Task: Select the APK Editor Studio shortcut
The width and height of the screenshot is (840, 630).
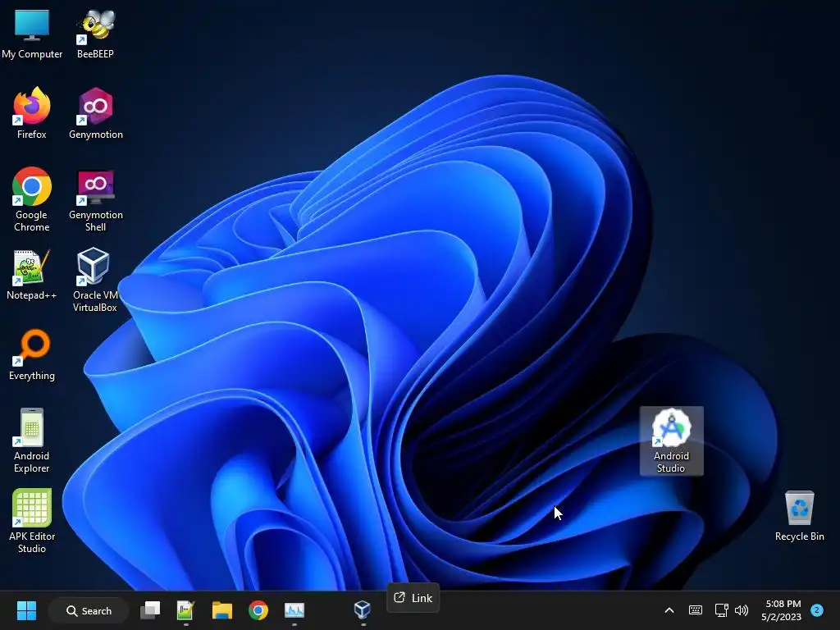Action: point(32,521)
